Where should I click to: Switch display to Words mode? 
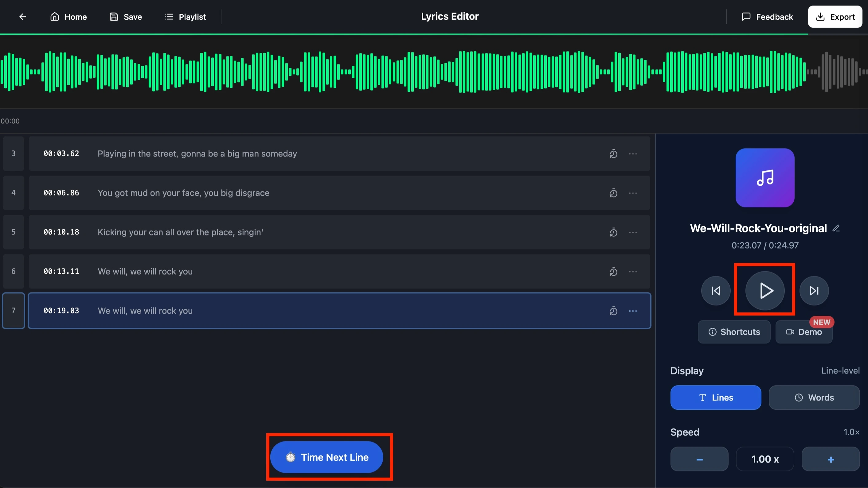click(814, 397)
